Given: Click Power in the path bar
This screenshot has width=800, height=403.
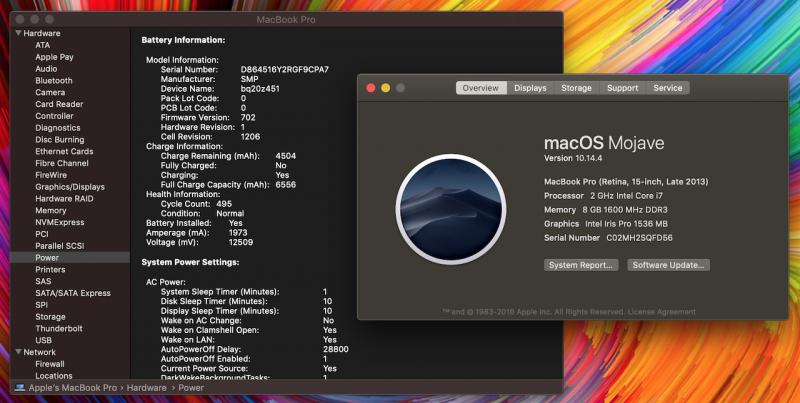Looking at the screenshot, I should 191,388.
